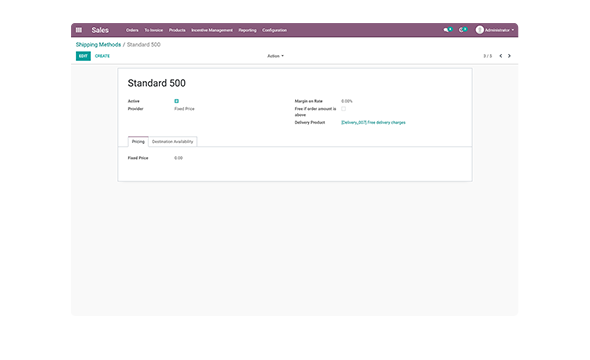
Task: Go back to Shipping Methods breadcrumb
Action: click(98, 44)
